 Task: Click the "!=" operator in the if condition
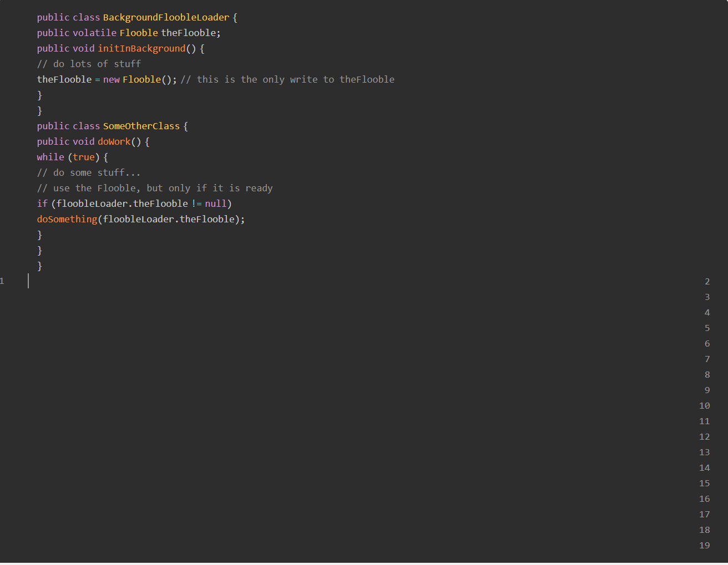[x=197, y=203]
